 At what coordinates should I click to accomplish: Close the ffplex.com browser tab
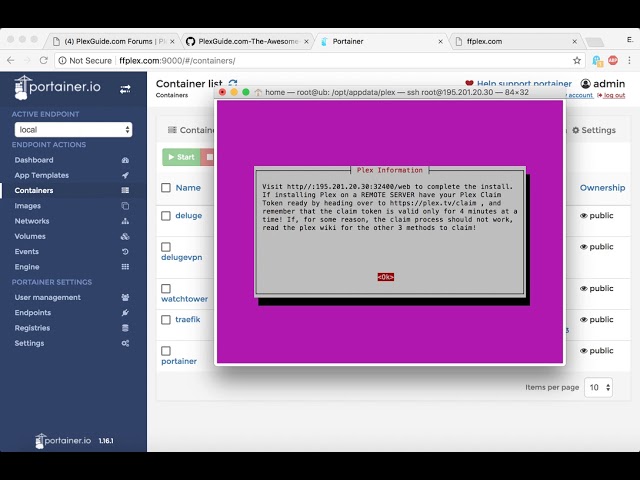click(x=574, y=42)
